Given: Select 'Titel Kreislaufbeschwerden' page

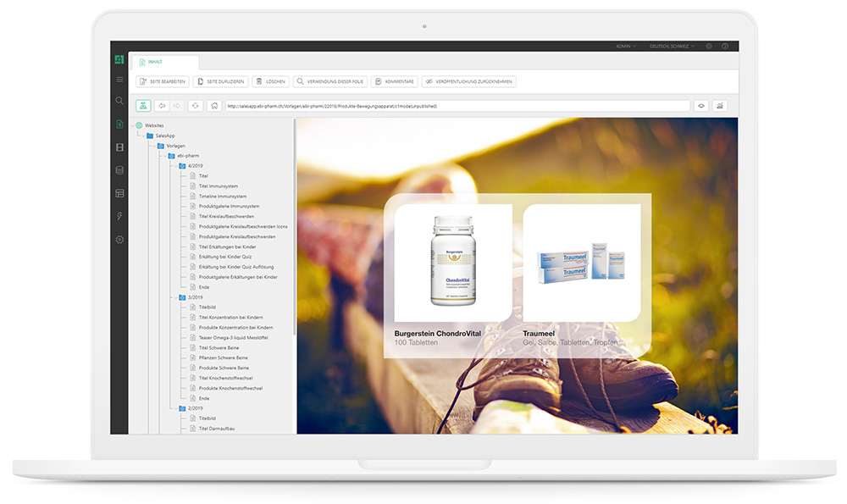Looking at the screenshot, I should coord(226,217).
